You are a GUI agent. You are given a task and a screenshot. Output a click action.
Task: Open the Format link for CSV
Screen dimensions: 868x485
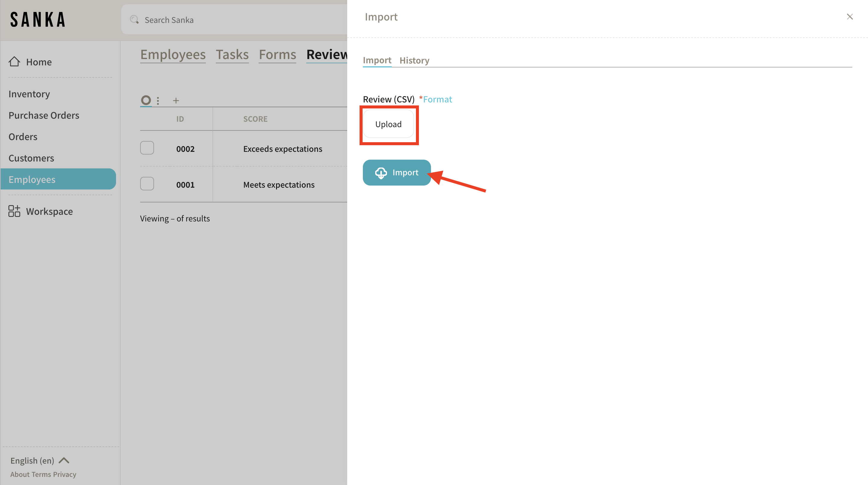click(x=437, y=99)
